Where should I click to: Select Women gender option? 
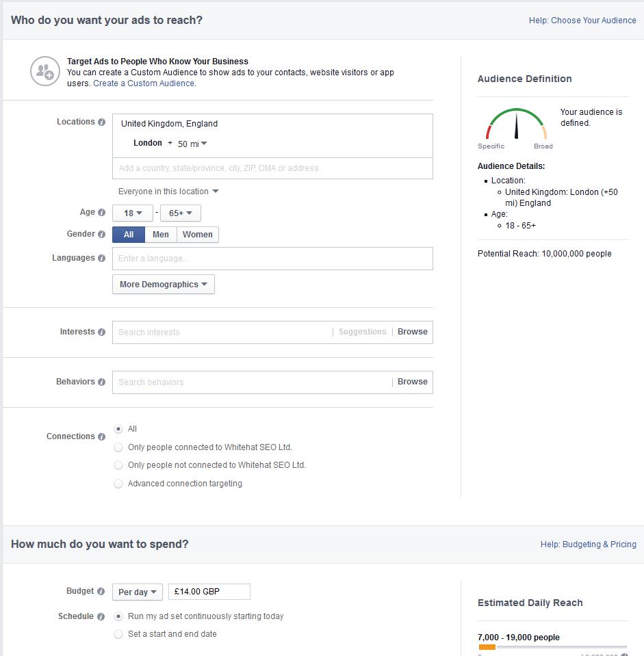click(198, 235)
